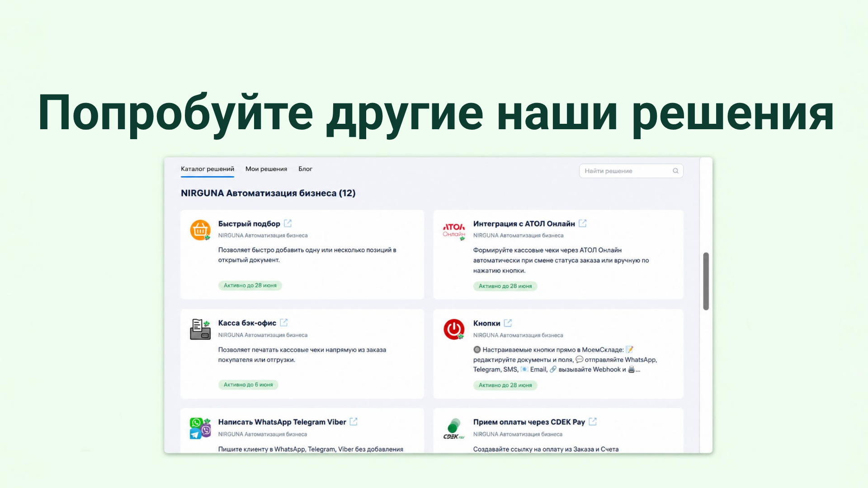Open the Быстрый подбор solution title

tap(249, 224)
